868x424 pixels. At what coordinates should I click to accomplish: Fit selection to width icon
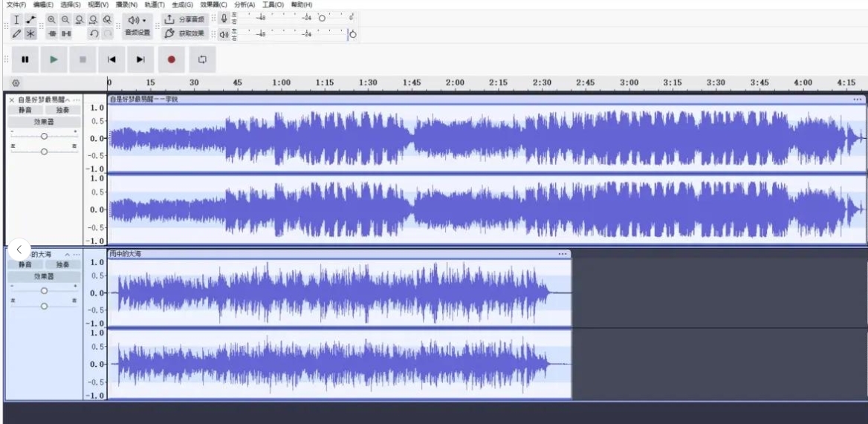pyautogui.click(x=80, y=19)
